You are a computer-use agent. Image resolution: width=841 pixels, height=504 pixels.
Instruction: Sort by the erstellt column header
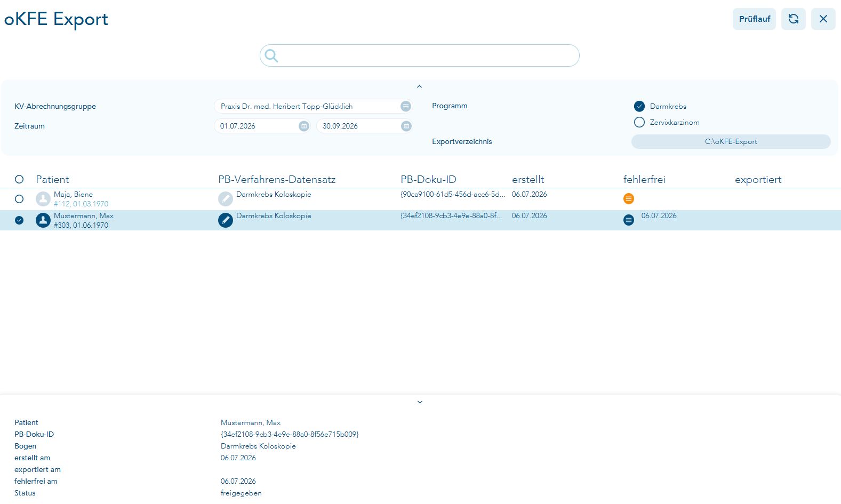coord(528,179)
